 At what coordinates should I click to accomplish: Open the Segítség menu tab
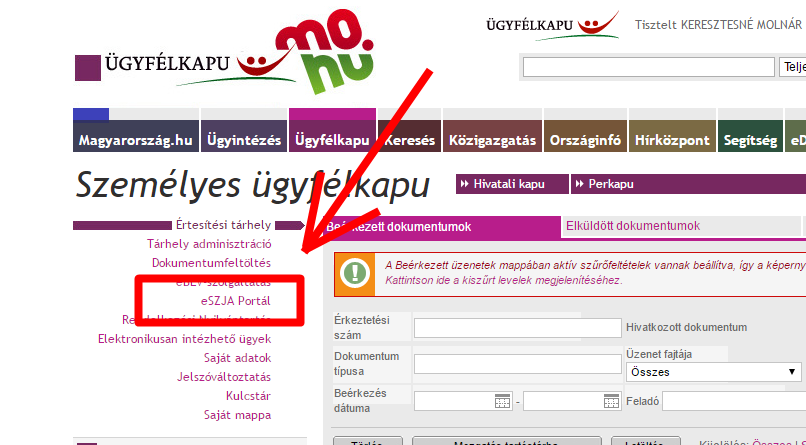pyautogui.click(x=750, y=136)
